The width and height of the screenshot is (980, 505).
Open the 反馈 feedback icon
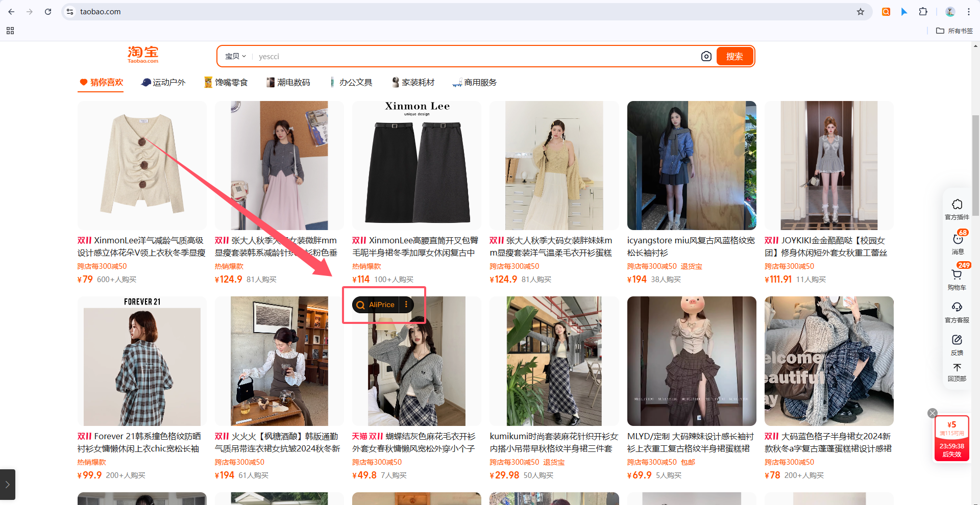tap(957, 345)
